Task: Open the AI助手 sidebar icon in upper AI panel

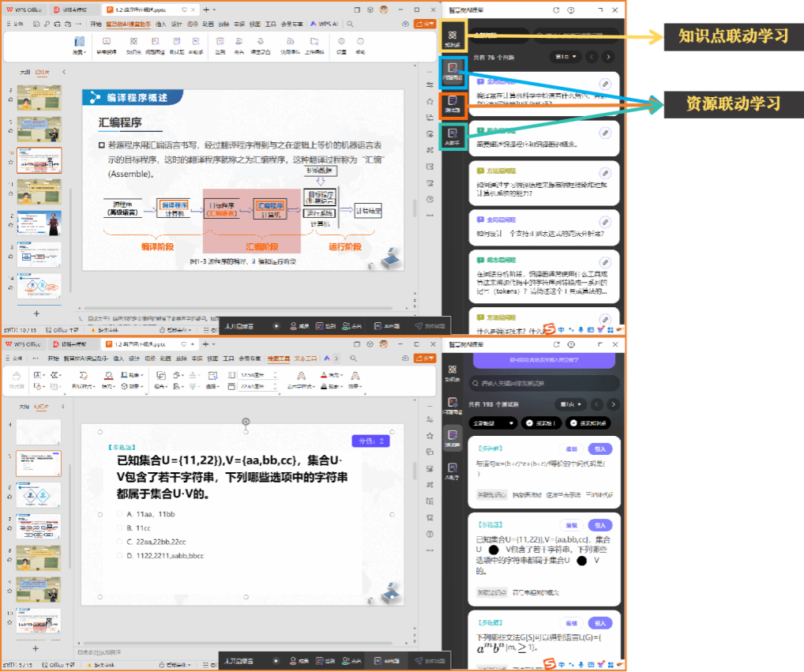Action: pos(452,136)
